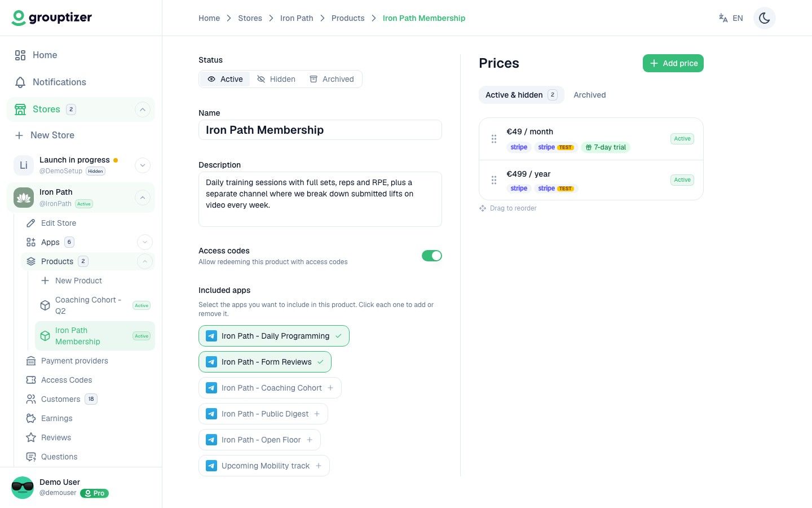
Task: Select Iron Path Membership product in sidebar
Action: [x=95, y=336]
